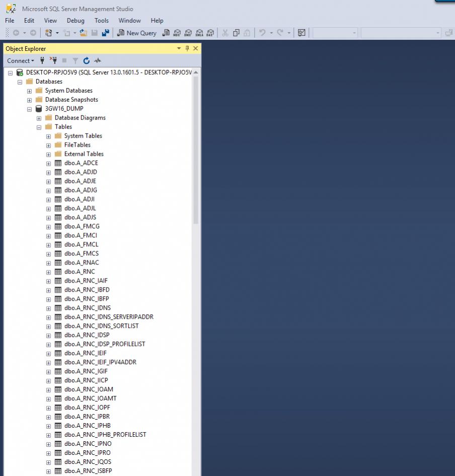455x476 pixels.
Task: Click the New Project toolbar icon
Action: (48, 33)
